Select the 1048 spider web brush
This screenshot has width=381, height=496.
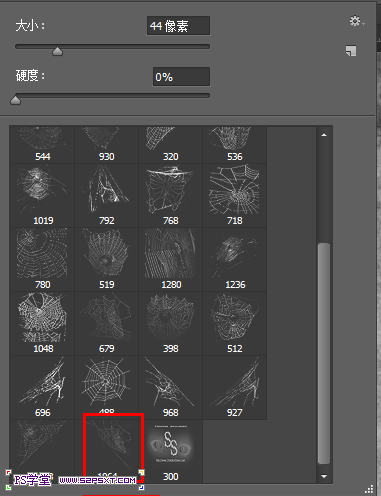(x=42, y=324)
